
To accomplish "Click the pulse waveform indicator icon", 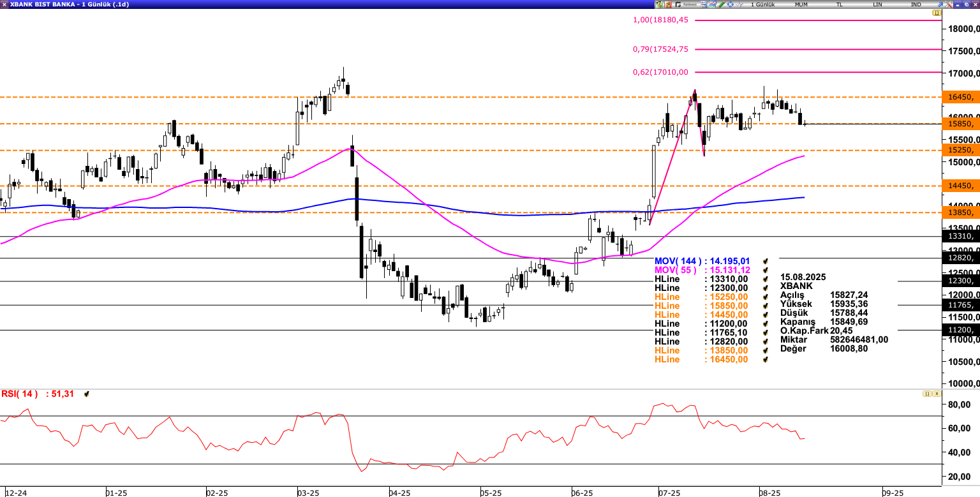I will pos(739,4).
